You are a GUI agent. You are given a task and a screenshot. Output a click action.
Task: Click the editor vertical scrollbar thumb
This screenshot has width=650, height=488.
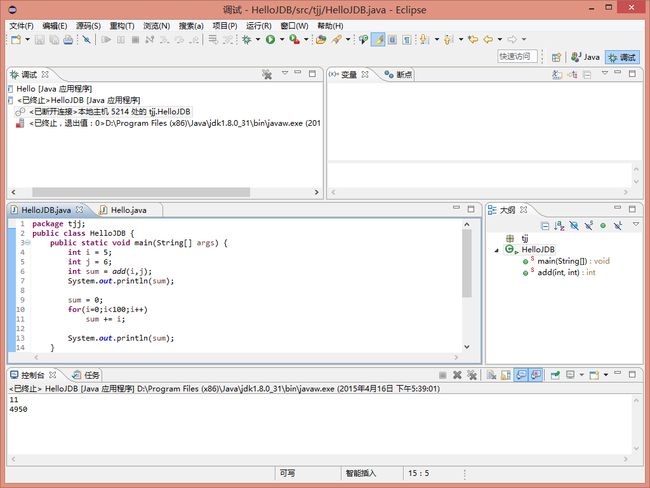point(467,264)
